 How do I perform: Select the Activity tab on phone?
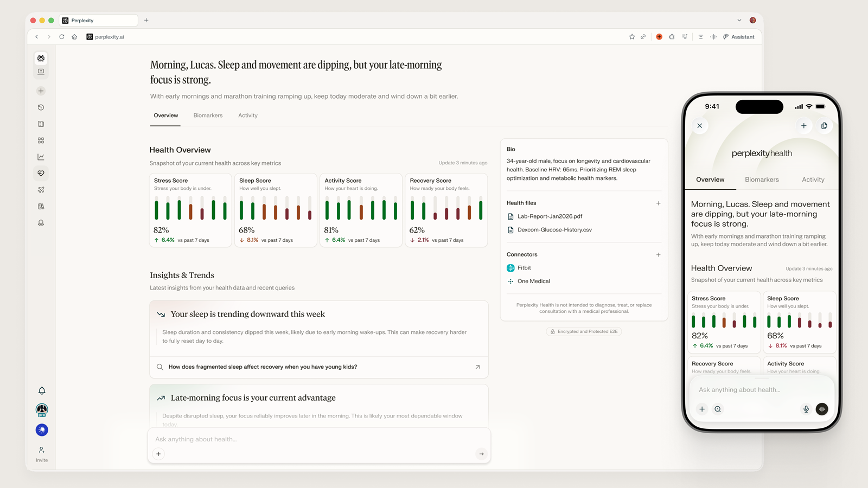pyautogui.click(x=813, y=179)
